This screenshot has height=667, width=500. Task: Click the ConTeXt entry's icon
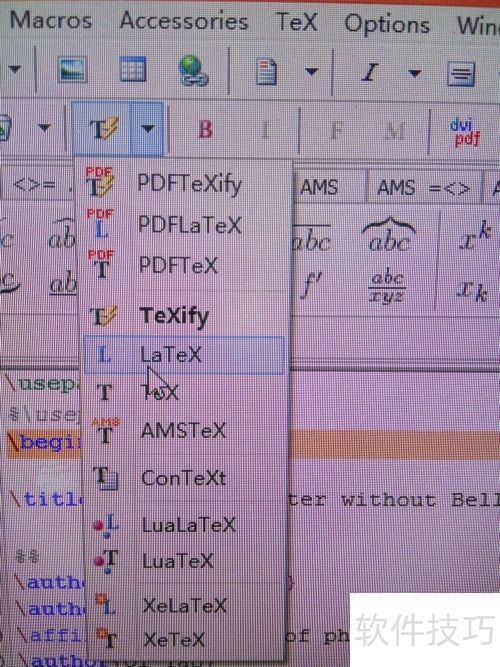(106, 478)
